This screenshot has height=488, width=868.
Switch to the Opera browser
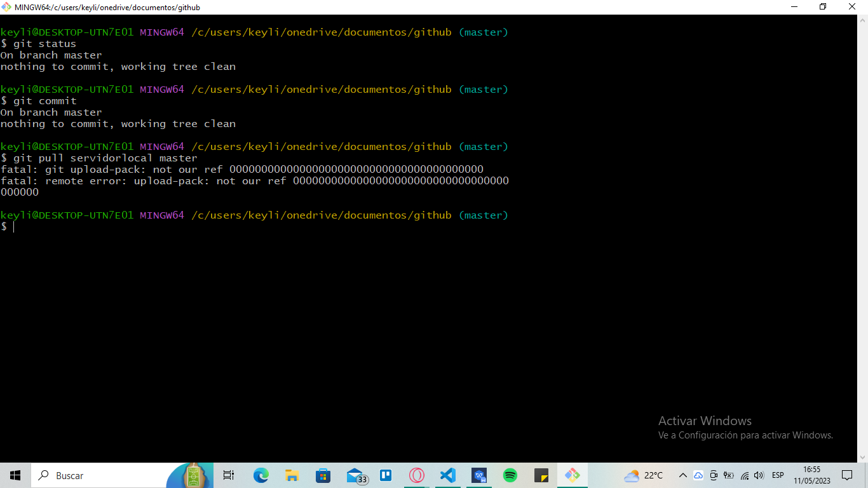(x=417, y=475)
